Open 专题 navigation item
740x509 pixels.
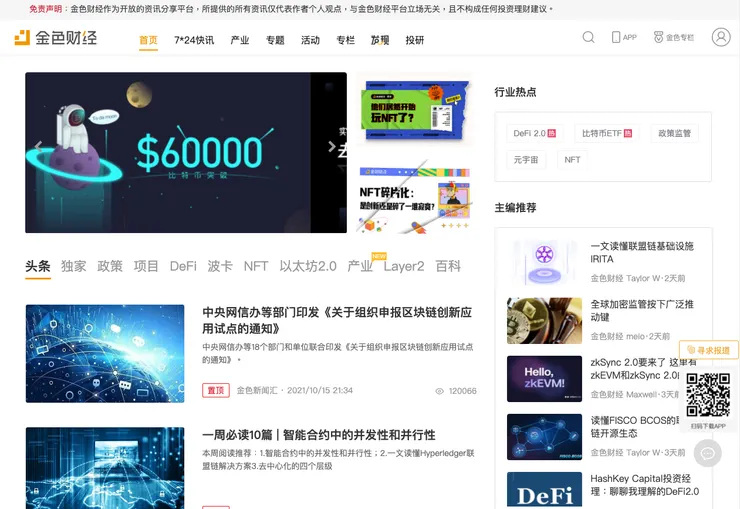[275, 41]
